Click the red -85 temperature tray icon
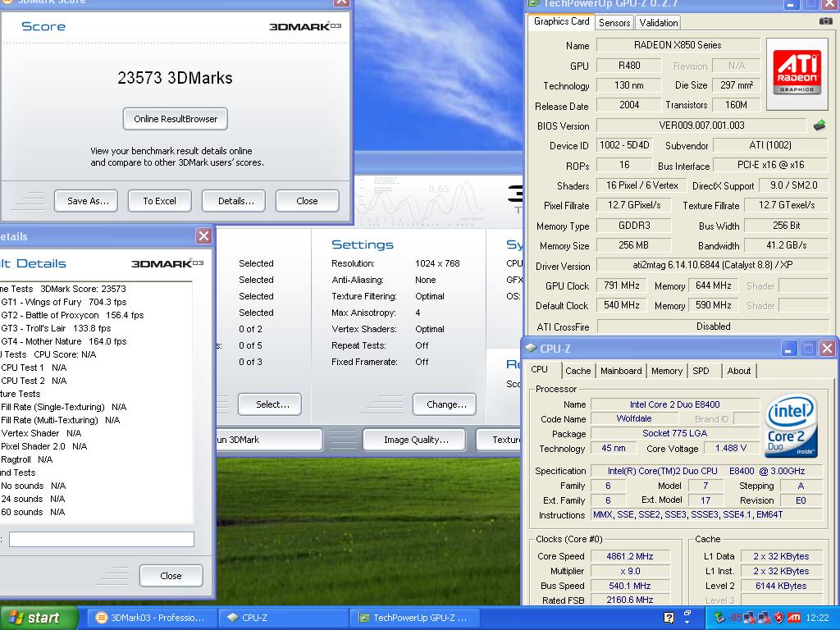 [x=737, y=618]
